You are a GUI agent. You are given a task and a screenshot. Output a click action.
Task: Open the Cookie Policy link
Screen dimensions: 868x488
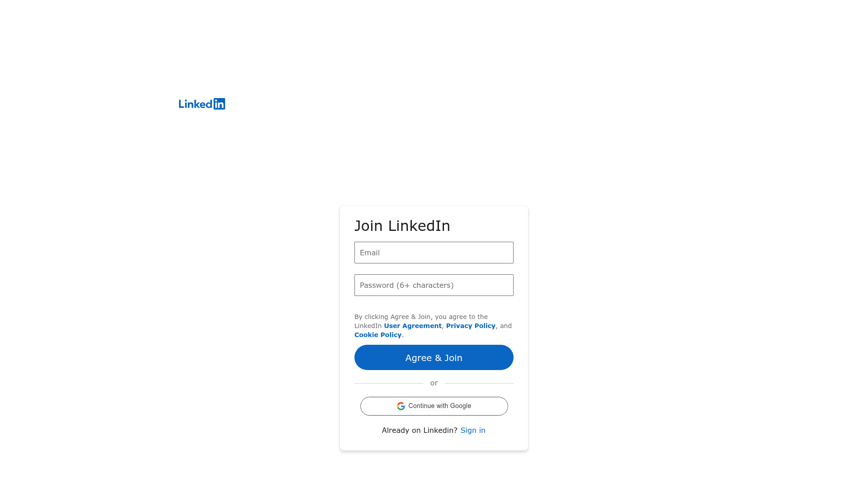(378, 335)
